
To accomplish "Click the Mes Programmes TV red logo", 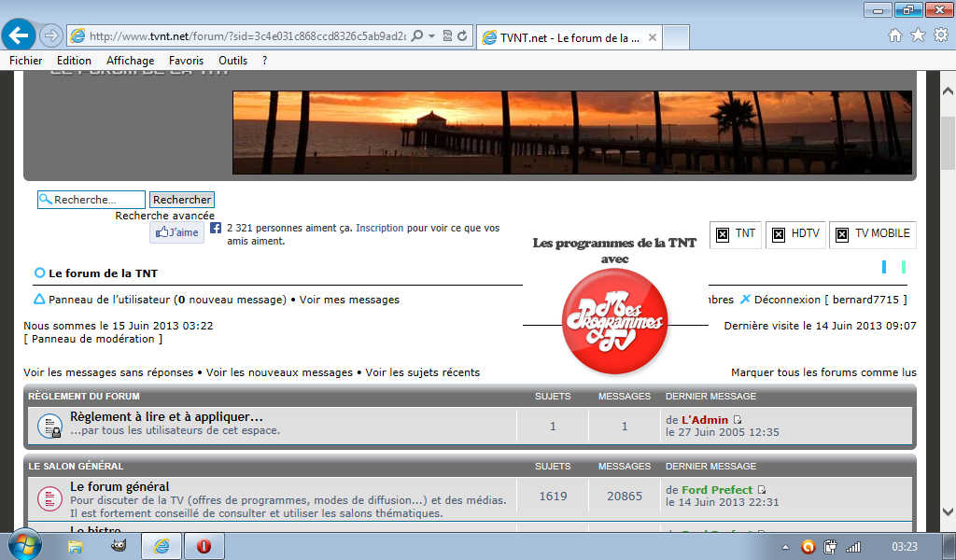I will click(614, 320).
